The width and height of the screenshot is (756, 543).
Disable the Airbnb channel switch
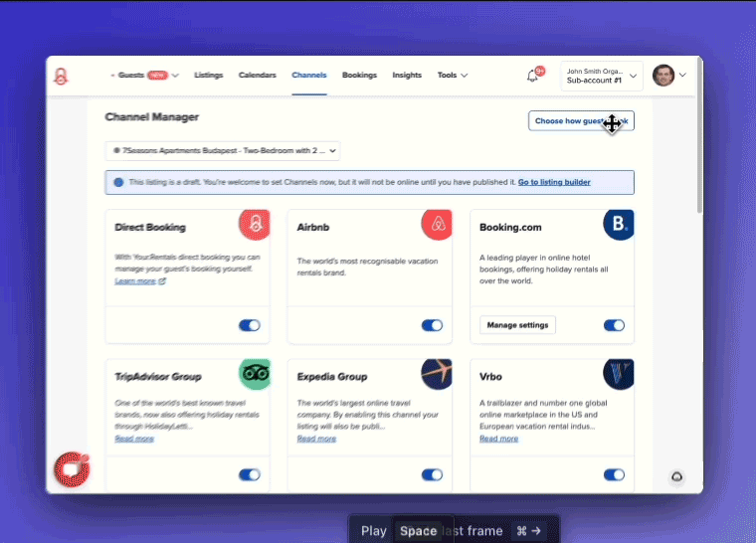coord(432,325)
